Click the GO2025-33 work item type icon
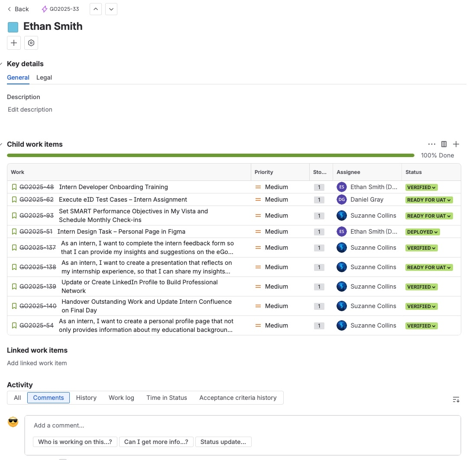The height and width of the screenshot is (460, 476). [45, 8]
